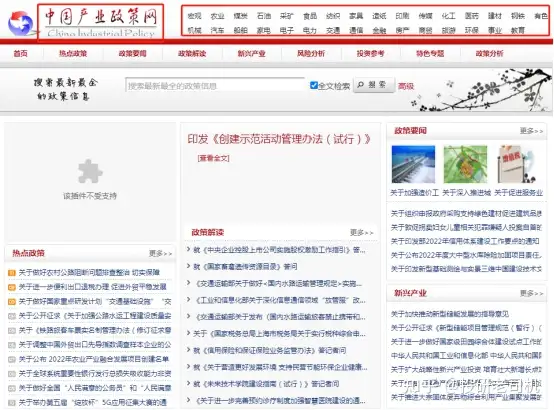Click the 搜索 search button
The width and height of the screenshot is (554, 410).
point(374,85)
